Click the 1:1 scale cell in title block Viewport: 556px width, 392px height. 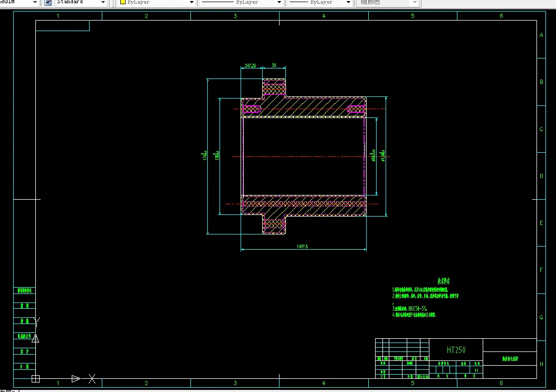(476, 370)
